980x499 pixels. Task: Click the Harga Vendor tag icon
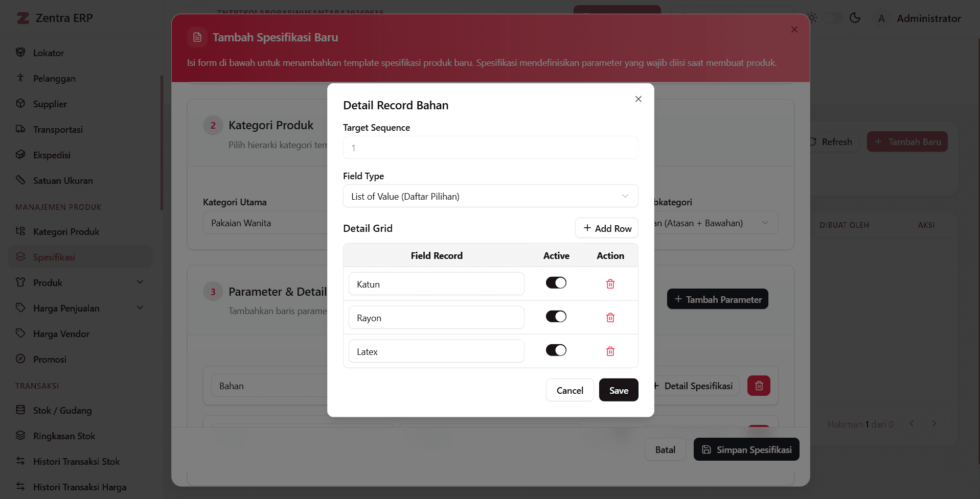click(x=20, y=333)
